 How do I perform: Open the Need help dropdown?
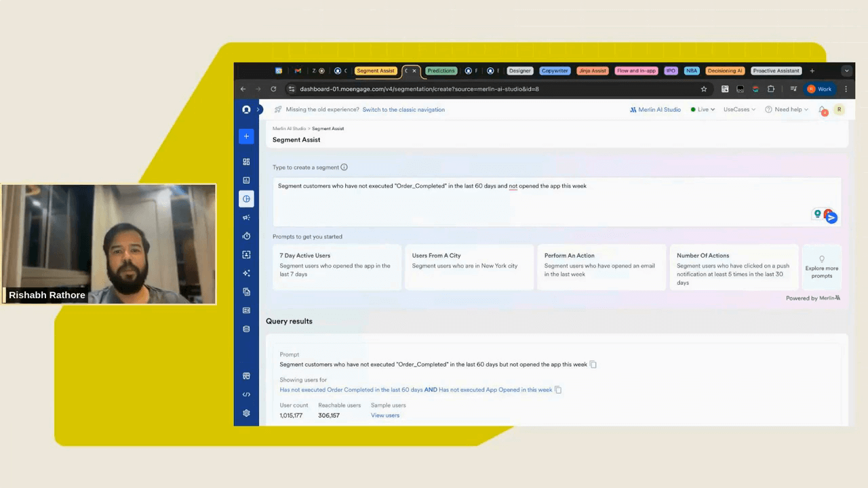(x=787, y=109)
